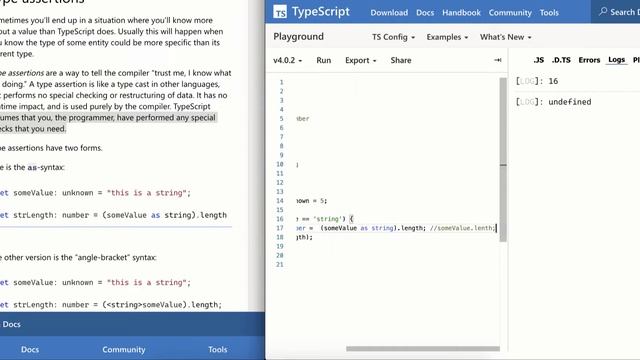Open Community in the TypeScript header
Viewport: 640px width, 360px height.
click(x=510, y=13)
